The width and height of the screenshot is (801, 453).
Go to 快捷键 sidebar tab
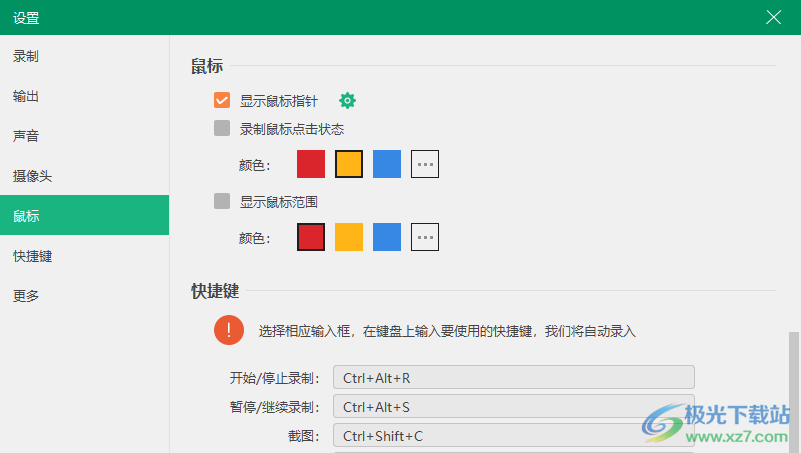pos(84,256)
